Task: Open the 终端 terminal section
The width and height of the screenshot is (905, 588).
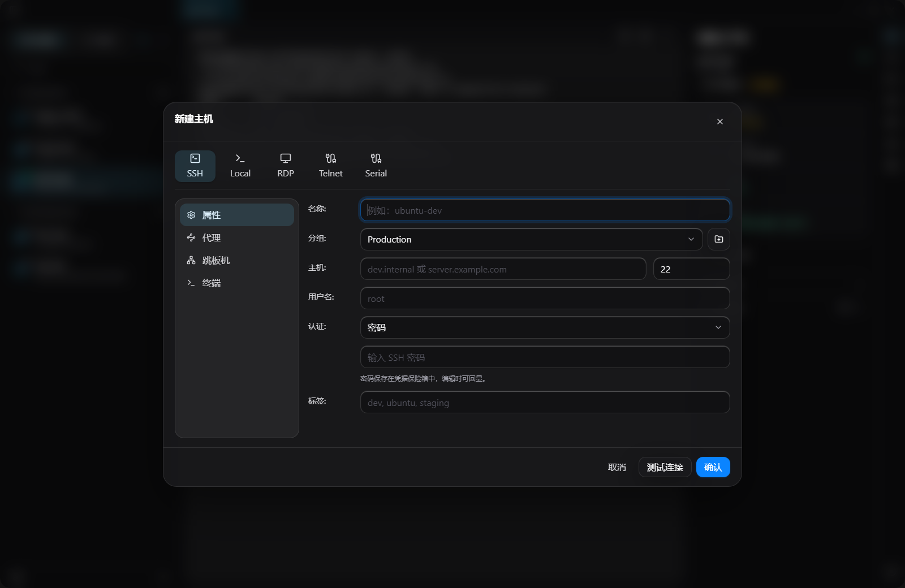Action: point(236,283)
